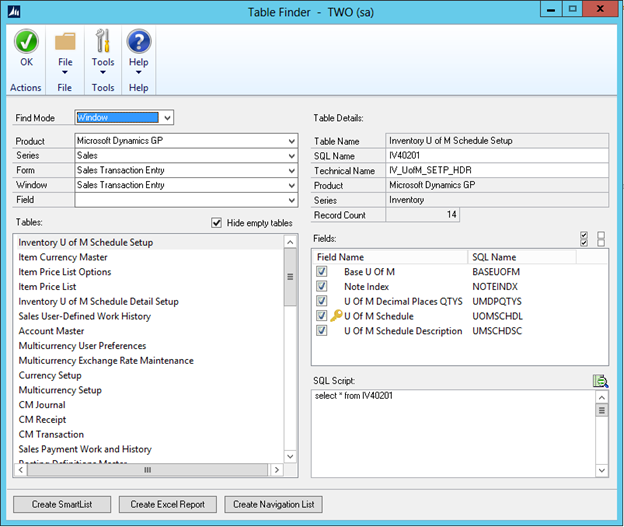624x527 pixels.
Task: Select Sales Payment Work and History table
Action: 85,449
